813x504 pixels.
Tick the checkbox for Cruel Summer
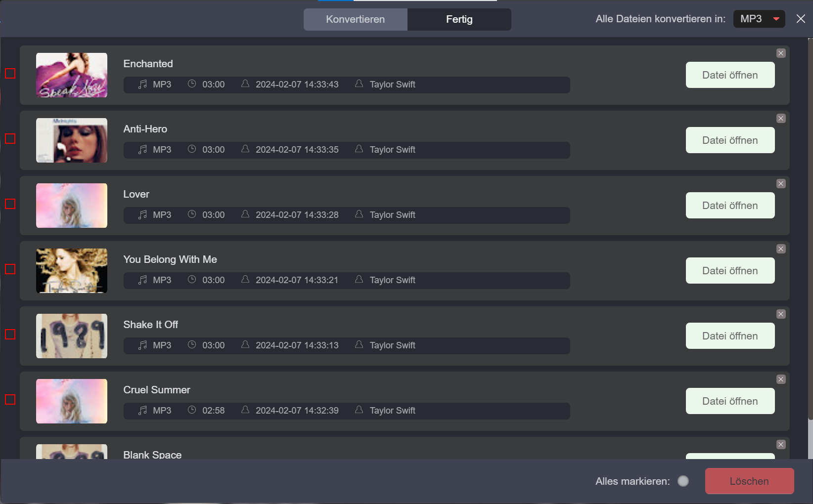pyautogui.click(x=10, y=399)
